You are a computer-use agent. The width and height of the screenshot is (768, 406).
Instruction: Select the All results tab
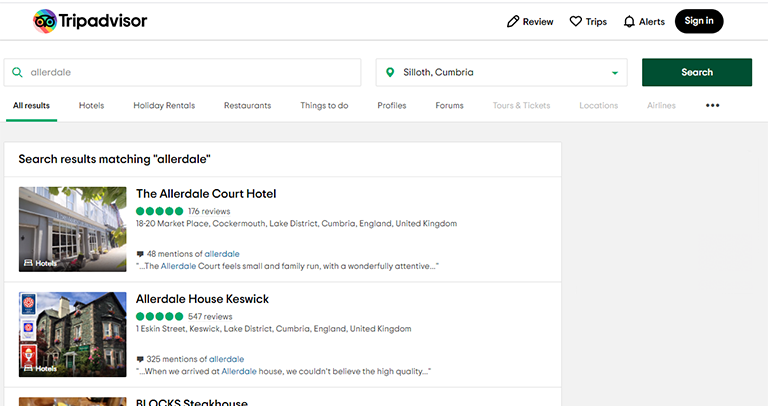tap(31, 105)
